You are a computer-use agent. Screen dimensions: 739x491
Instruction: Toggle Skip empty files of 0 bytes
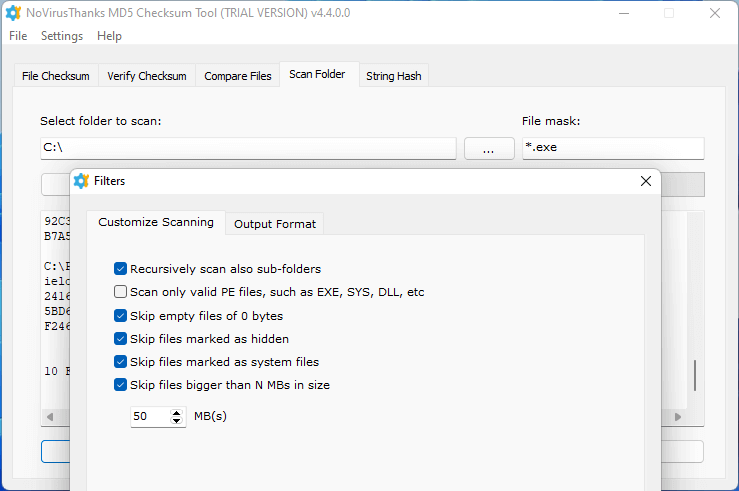click(x=120, y=316)
